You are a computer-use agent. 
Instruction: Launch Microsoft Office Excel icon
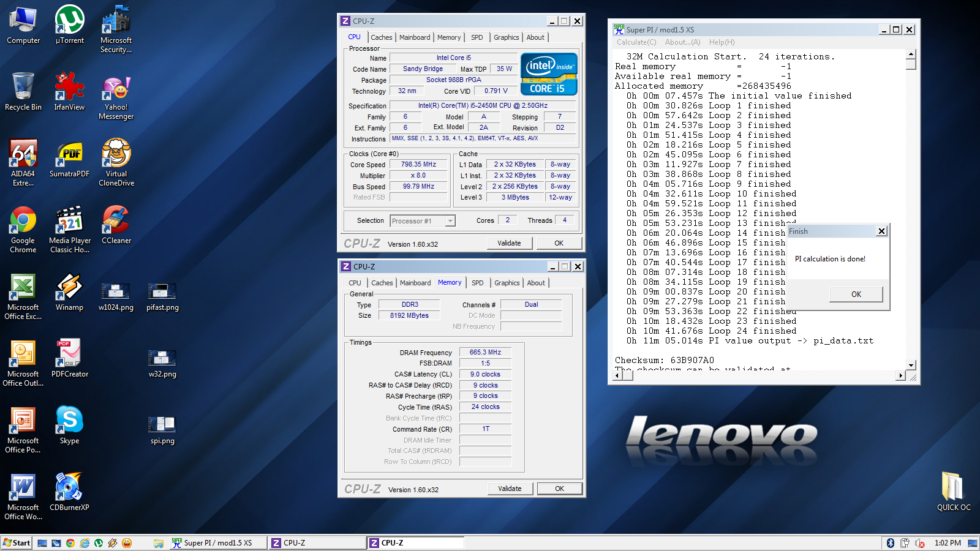[x=23, y=296]
